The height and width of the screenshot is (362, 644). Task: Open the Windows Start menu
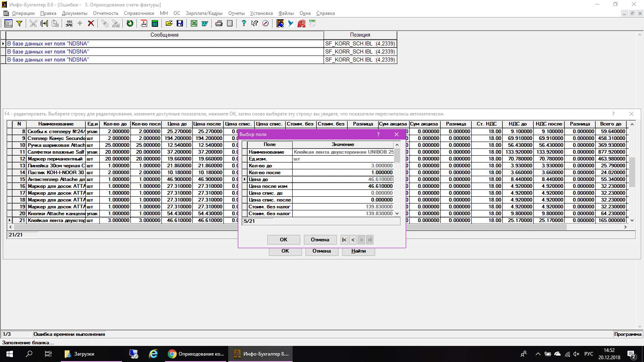coord(10,354)
